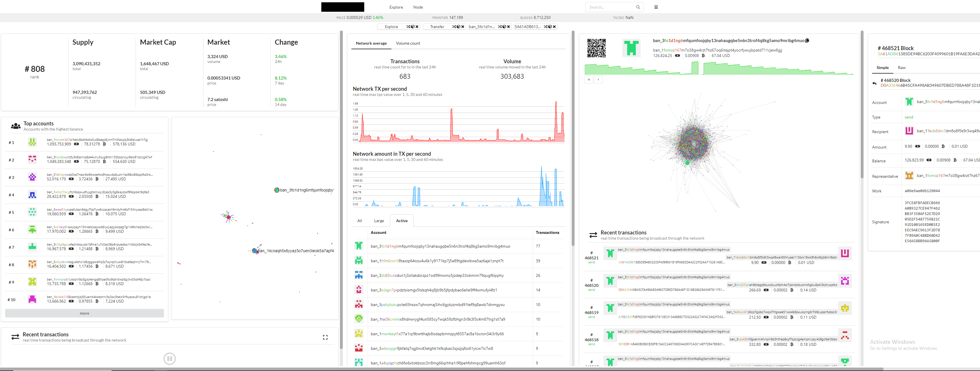Click the search magnifier icon
The width and height of the screenshot is (980, 371).
(x=638, y=7)
